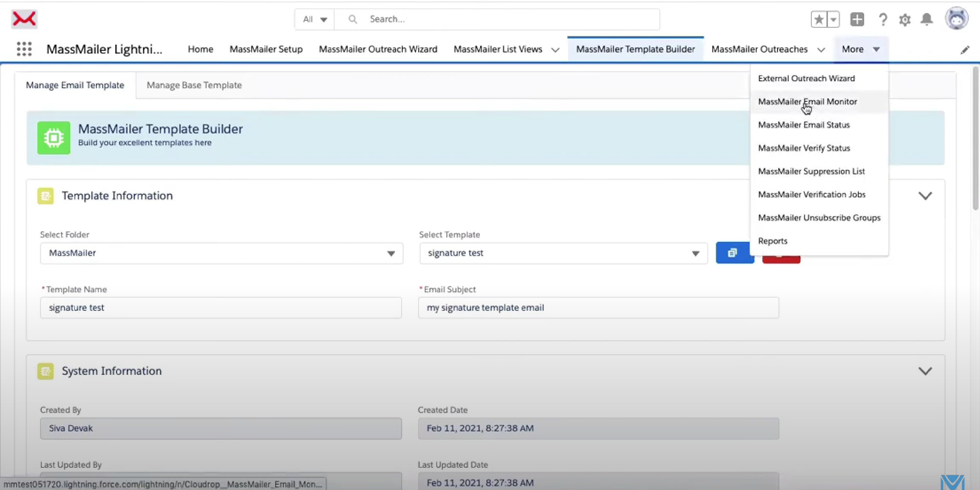Click the MassMailer red X logo
980x490 pixels.
coord(24,19)
